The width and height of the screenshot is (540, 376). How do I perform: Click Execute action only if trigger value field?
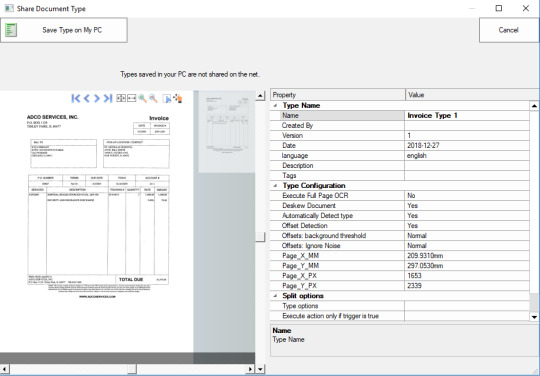point(467,316)
